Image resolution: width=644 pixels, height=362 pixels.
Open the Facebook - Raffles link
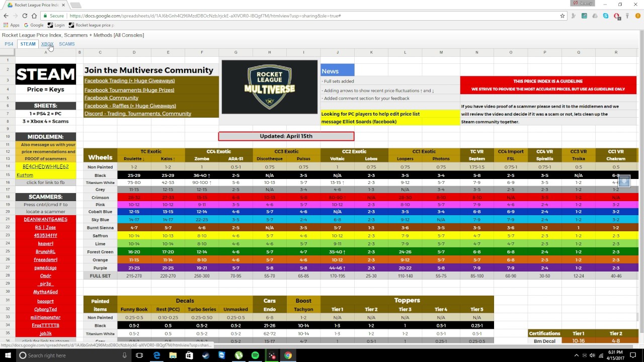[x=130, y=106]
